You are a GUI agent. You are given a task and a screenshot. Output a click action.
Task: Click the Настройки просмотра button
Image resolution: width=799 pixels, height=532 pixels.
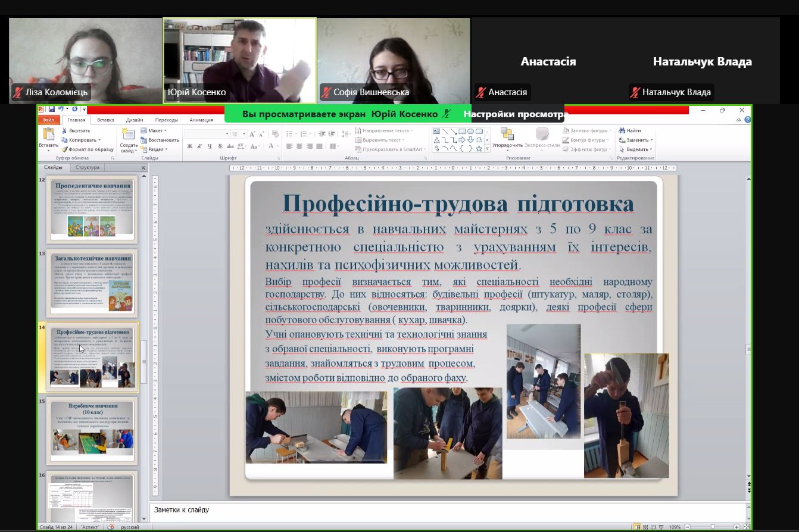click(x=516, y=114)
